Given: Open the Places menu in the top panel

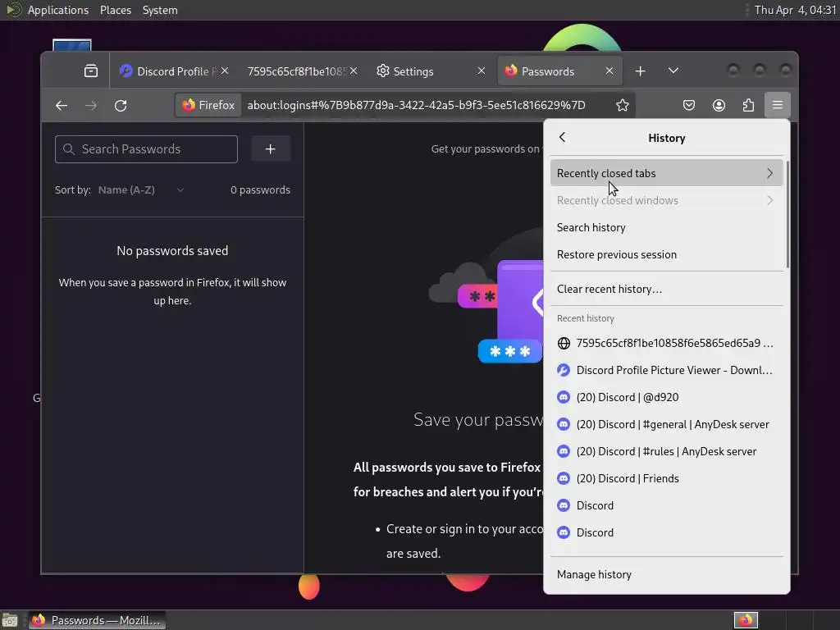Looking at the screenshot, I should pos(116,10).
